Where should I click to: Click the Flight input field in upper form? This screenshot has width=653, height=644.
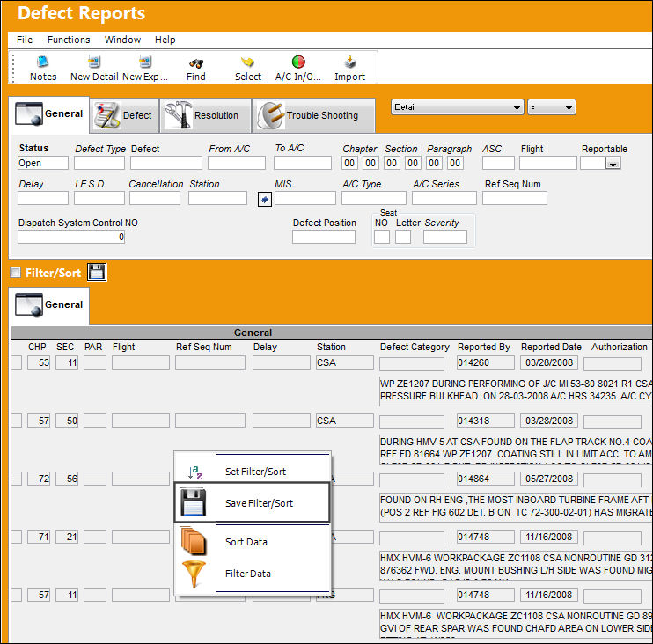[548, 163]
